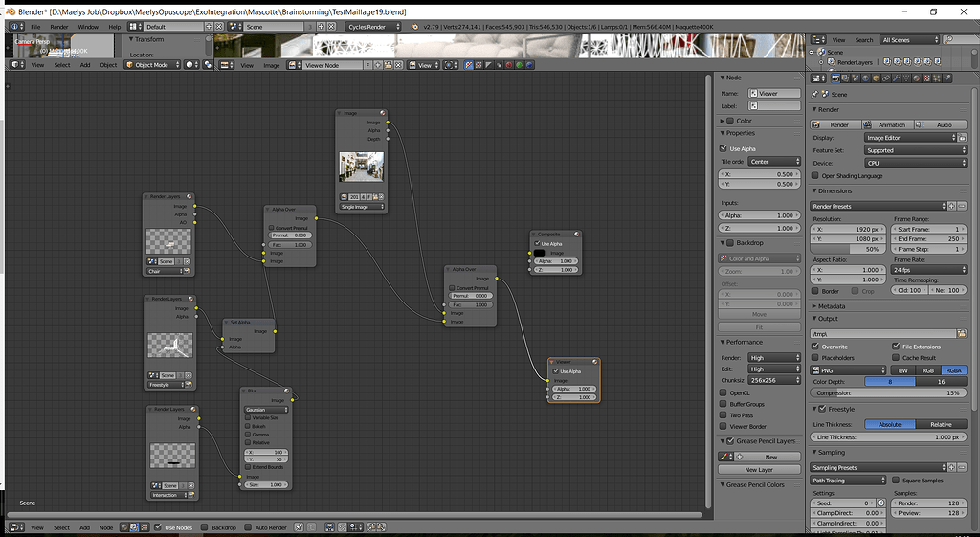Enable Open Shading Language checkbox
Image resolution: width=980 pixels, height=537 pixels.
[815, 176]
